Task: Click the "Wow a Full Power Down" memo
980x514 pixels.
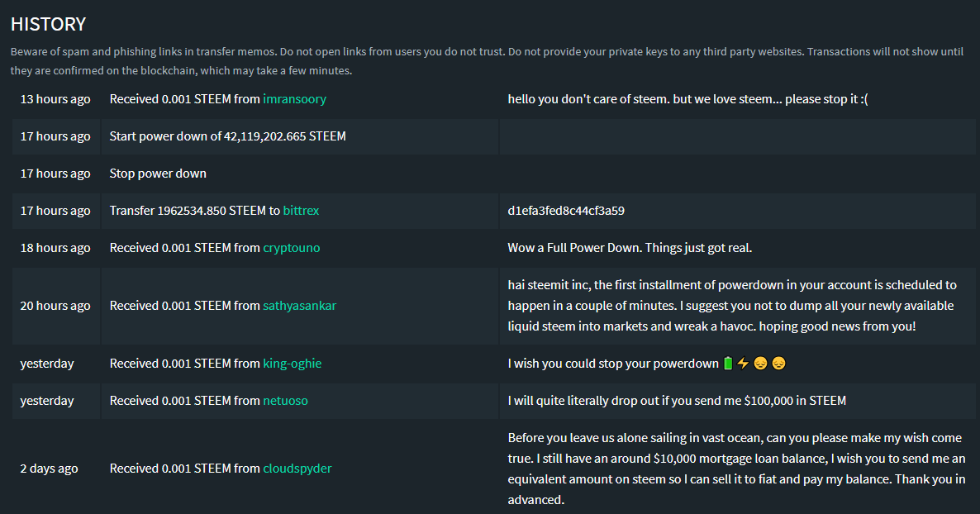Action: [630, 248]
